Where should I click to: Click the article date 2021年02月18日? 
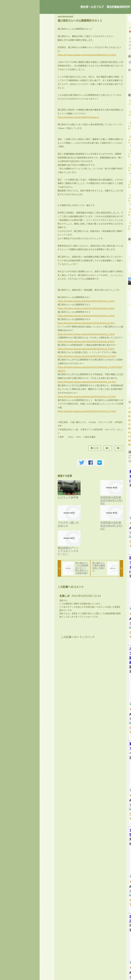(x=65, y=16)
